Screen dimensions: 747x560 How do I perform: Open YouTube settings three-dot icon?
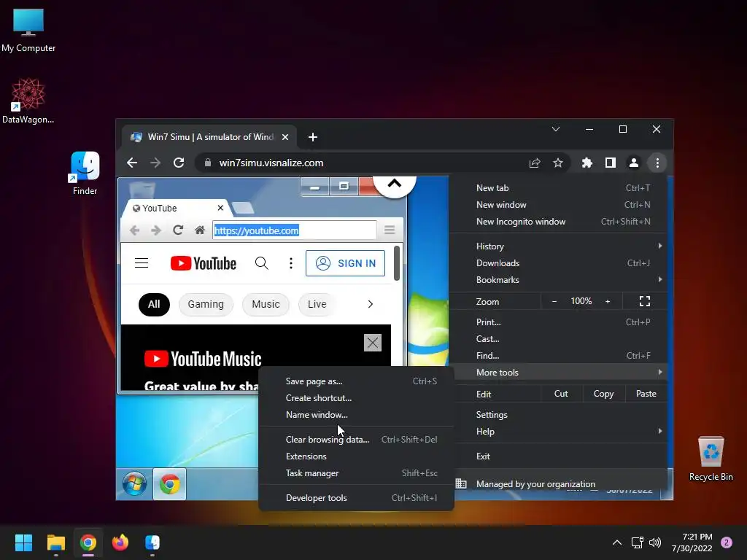pyautogui.click(x=290, y=263)
